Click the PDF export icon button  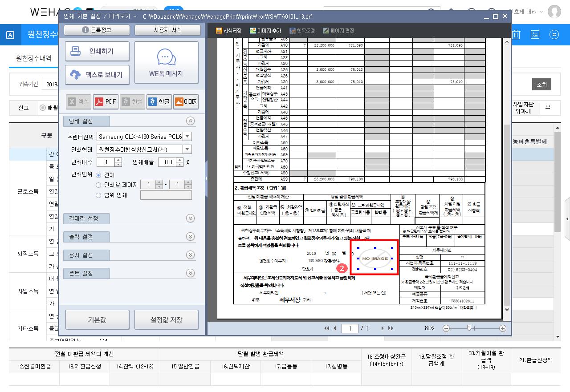[x=105, y=102]
